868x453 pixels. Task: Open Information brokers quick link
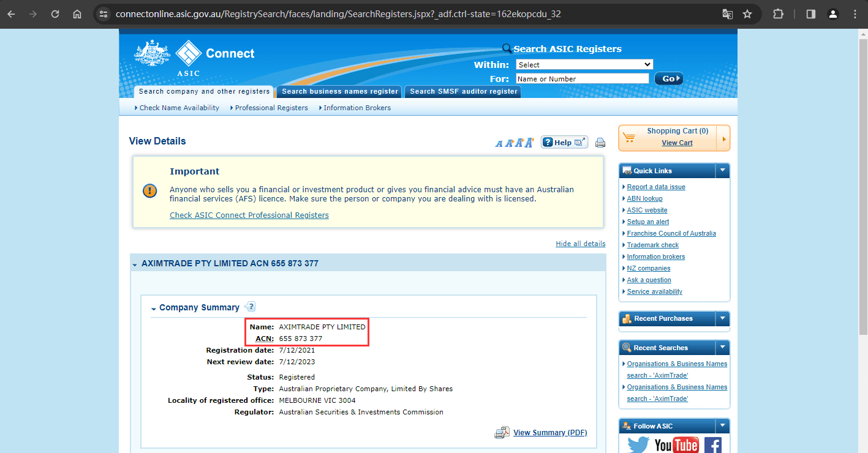pos(655,256)
